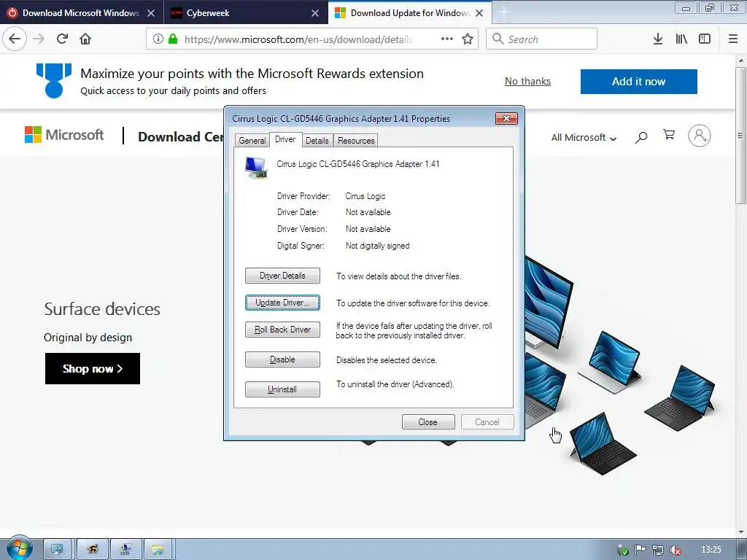Click the Microsoft logo on the page
The image size is (747, 560).
(64, 135)
